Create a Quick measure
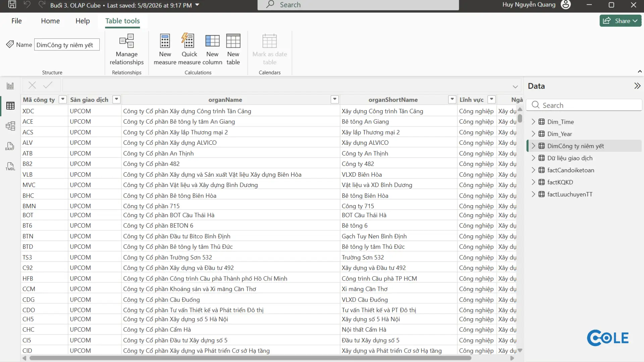This screenshot has width=644, height=362. (189, 49)
